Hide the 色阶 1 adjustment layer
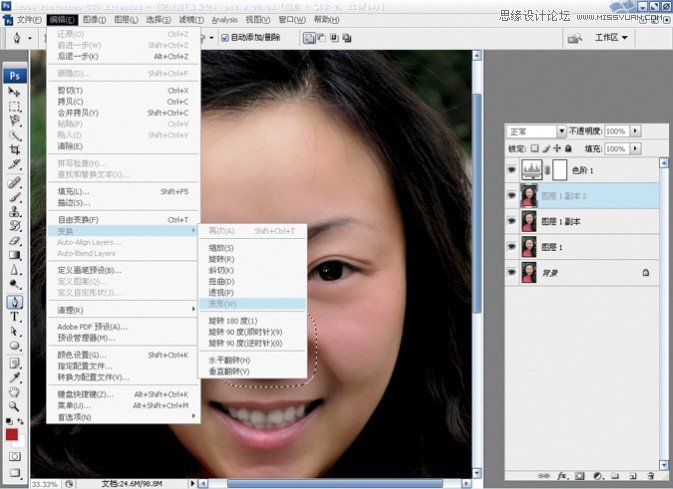This screenshot has width=673, height=489. point(512,170)
